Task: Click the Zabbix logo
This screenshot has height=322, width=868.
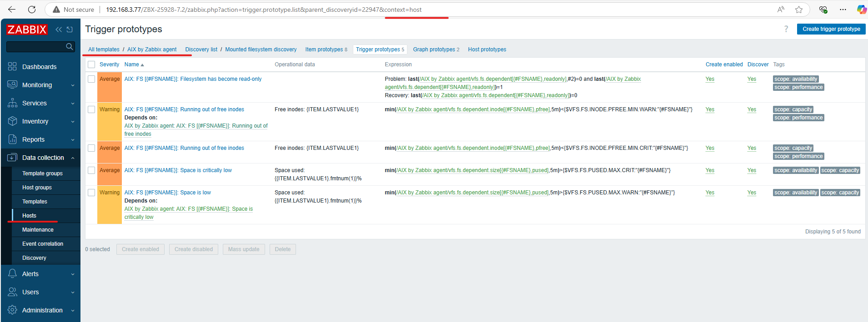Action: [27, 30]
